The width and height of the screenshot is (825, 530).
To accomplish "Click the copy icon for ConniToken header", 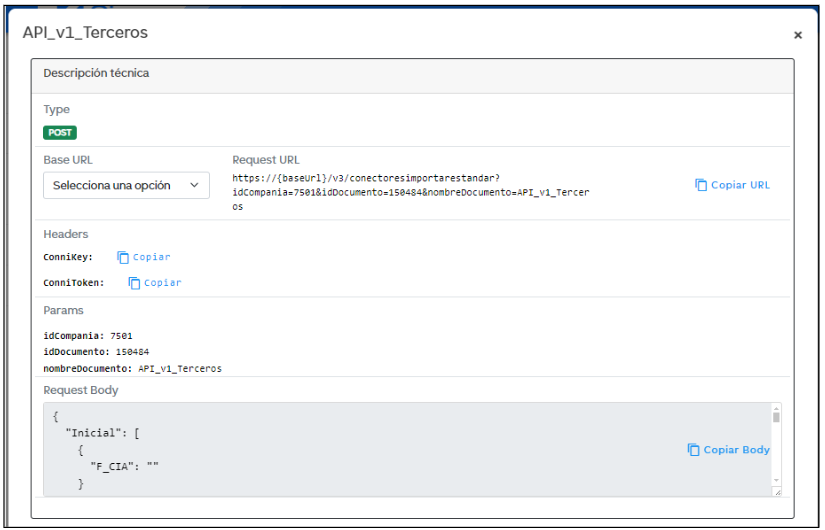I will [x=134, y=283].
